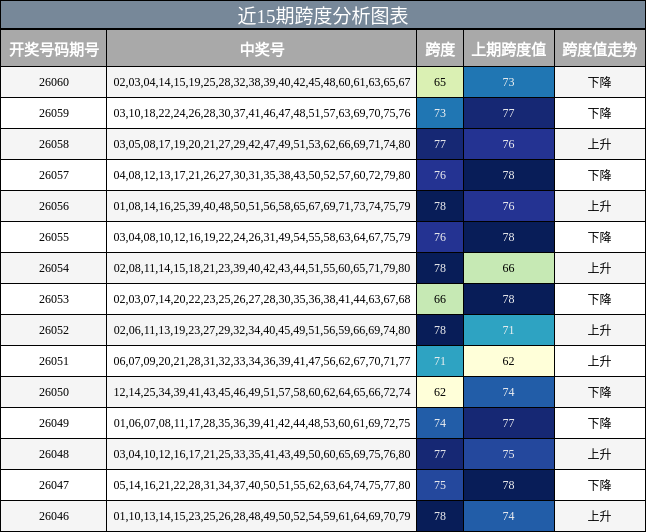This screenshot has width=646, height=532.
Task: Click trend 上升 in row 26058
Action: tap(599, 144)
